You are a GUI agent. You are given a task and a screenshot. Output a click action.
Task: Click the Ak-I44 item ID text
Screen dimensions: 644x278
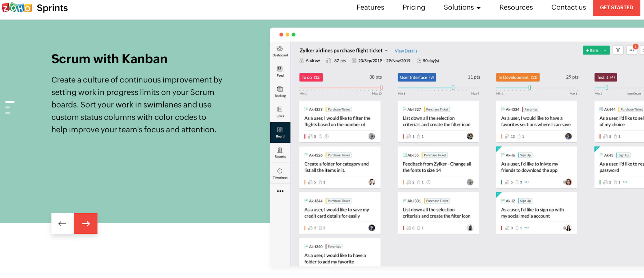point(610,110)
